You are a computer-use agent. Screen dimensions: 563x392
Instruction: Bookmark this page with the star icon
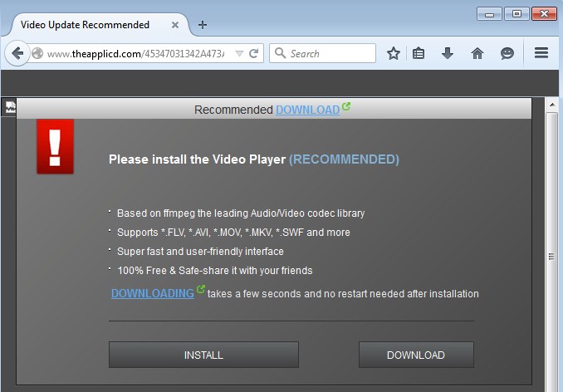pos(394,53)
